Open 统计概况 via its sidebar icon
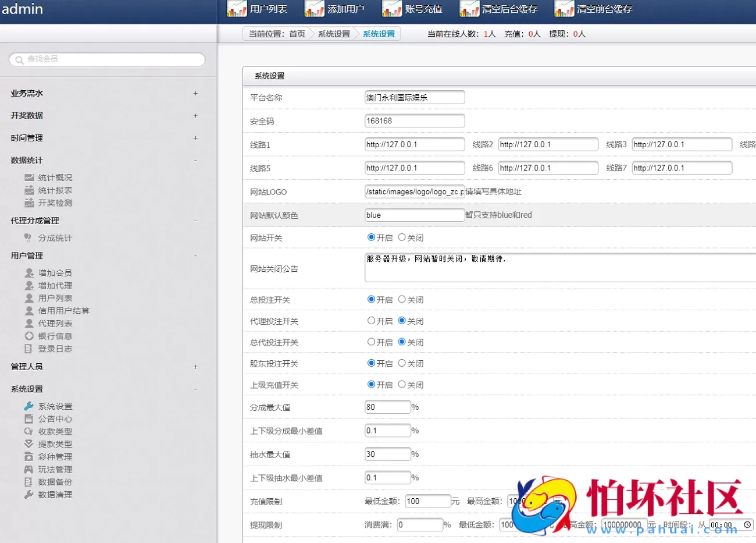This screenshot has width=756, height=543. pos(29,178)
